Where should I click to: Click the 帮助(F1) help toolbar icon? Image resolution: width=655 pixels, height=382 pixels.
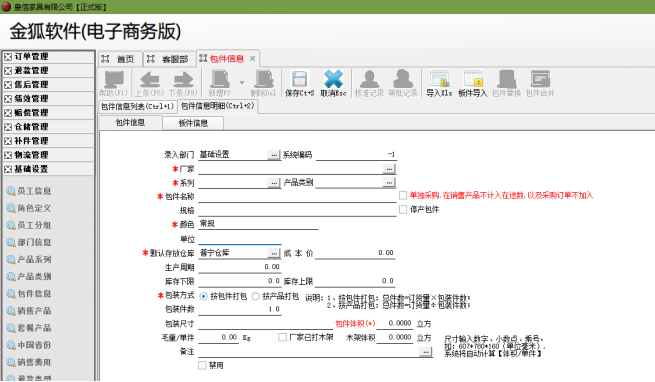pyautogui.click(x=114, y=84)
